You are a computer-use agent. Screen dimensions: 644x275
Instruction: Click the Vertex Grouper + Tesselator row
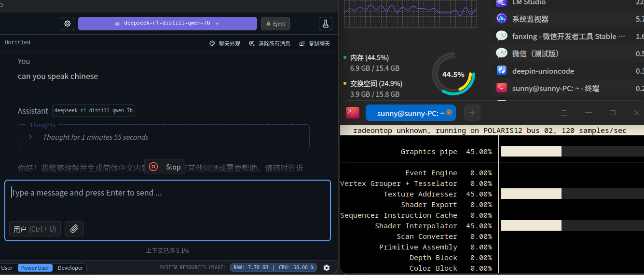(416, 183)
